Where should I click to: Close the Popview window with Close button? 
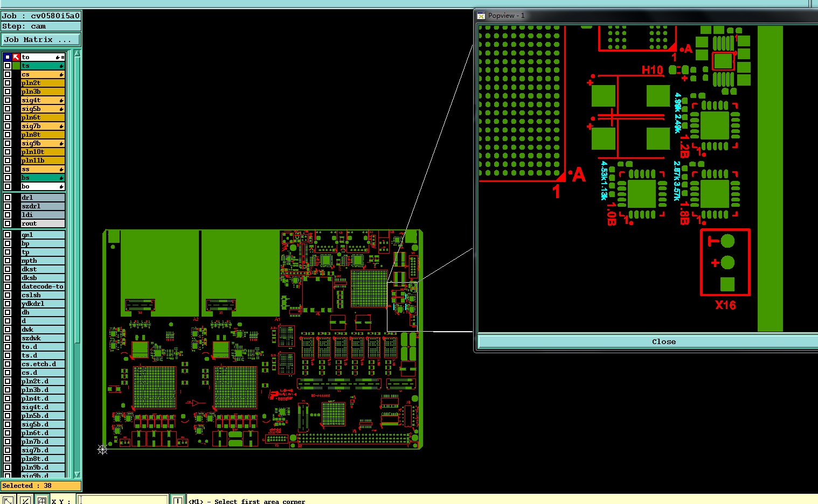[x=647, y=341]
